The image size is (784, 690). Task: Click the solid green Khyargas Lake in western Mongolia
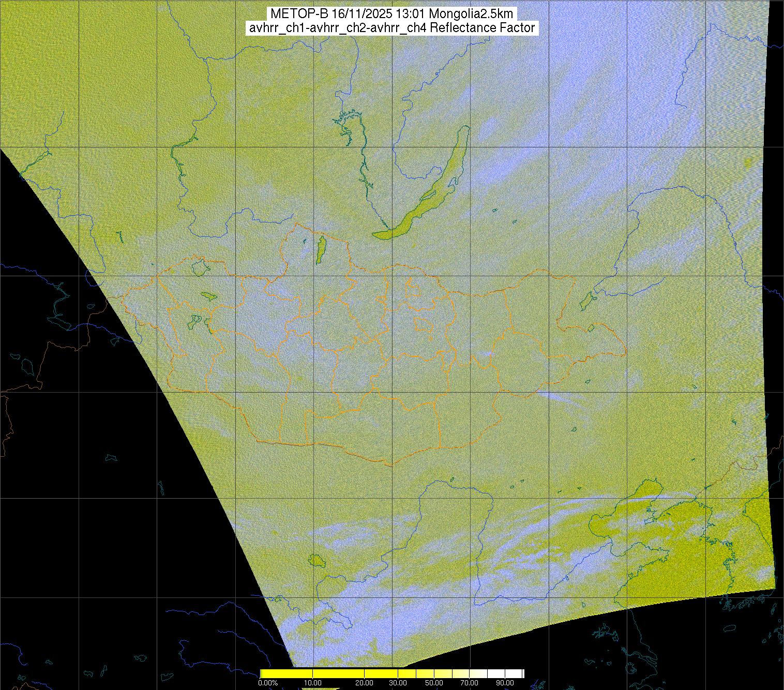(209, 296)
